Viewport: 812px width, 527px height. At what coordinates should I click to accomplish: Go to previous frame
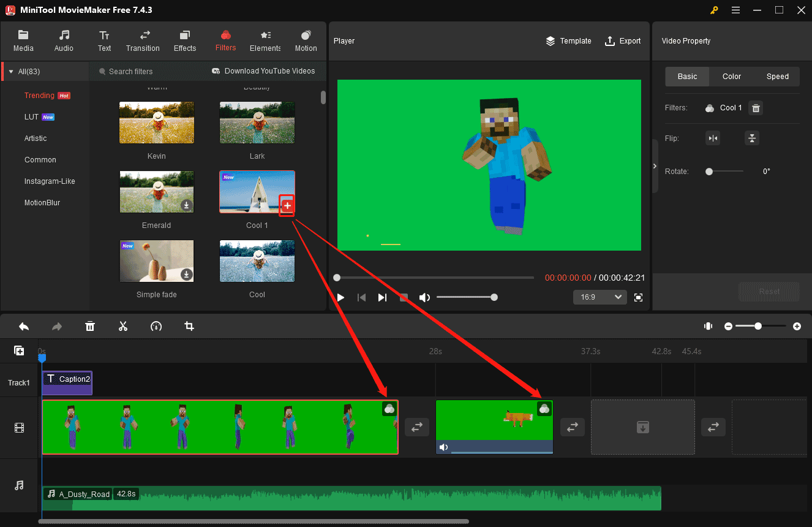click(x=361, y=297)
